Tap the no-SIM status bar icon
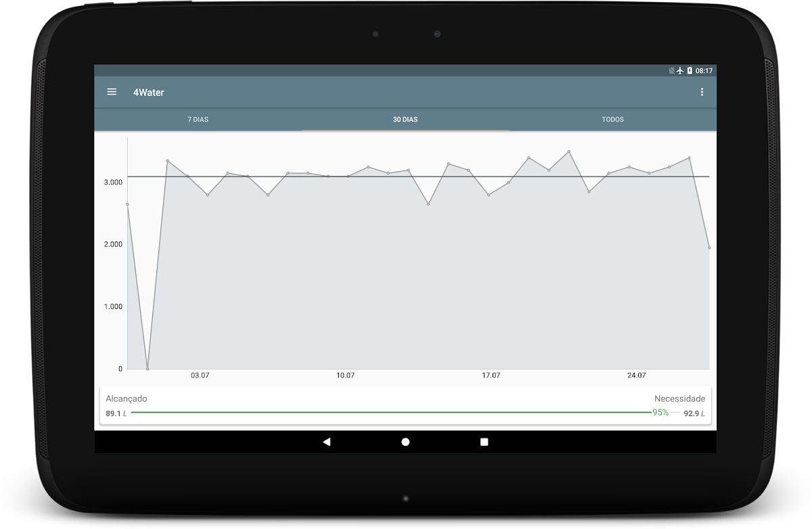The height and width of the screenshot is (529, 812). [x=671, y=70]
